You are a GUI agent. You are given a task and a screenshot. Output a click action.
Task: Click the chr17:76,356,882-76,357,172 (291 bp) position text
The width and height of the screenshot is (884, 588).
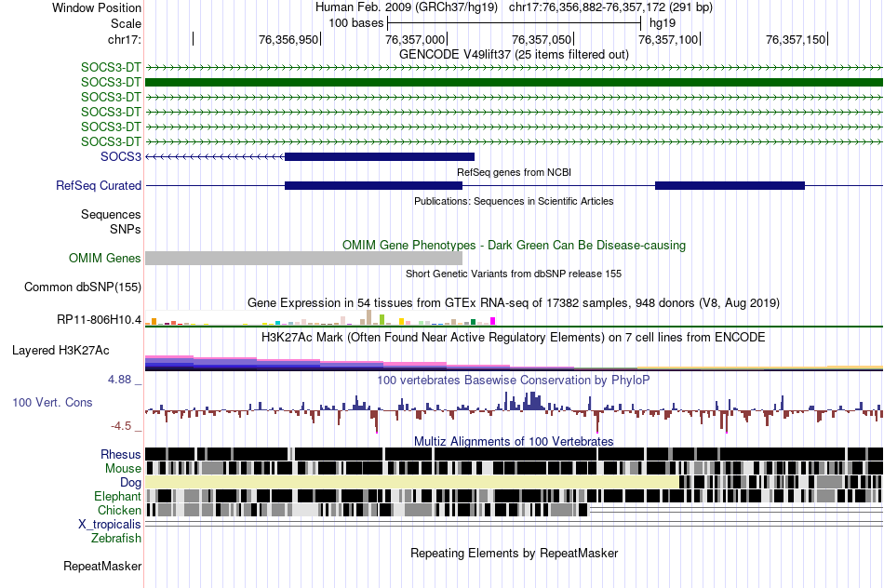pos(610,7)
